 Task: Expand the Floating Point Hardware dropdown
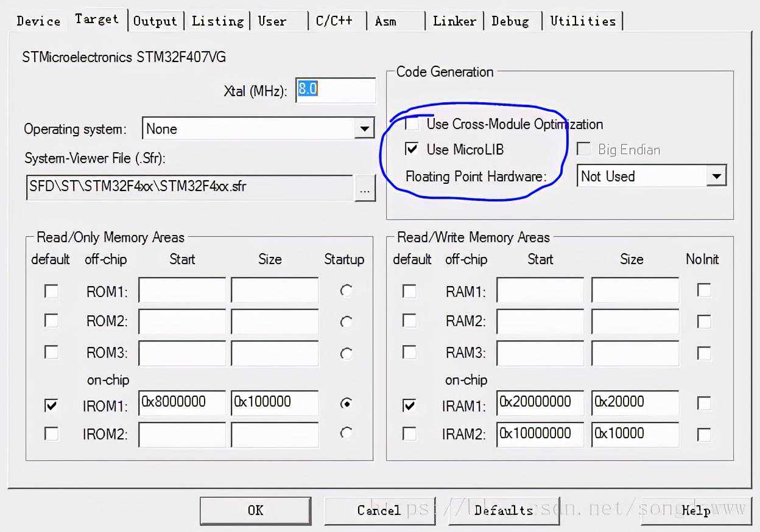pyautogui.click(x=716, y=177)
